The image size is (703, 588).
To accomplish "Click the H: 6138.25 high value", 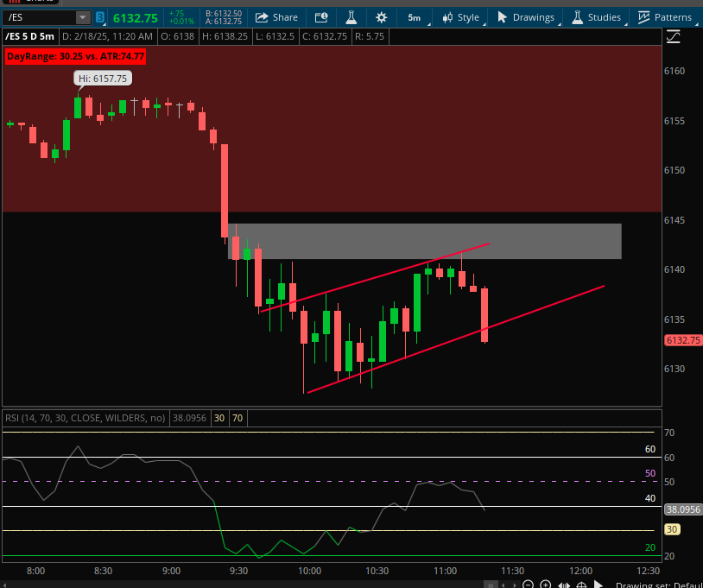I will [x=225, y=36].
